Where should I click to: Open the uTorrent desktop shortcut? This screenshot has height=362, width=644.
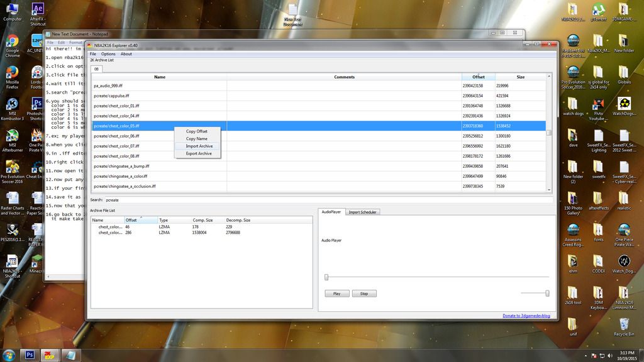coord(599,12)
